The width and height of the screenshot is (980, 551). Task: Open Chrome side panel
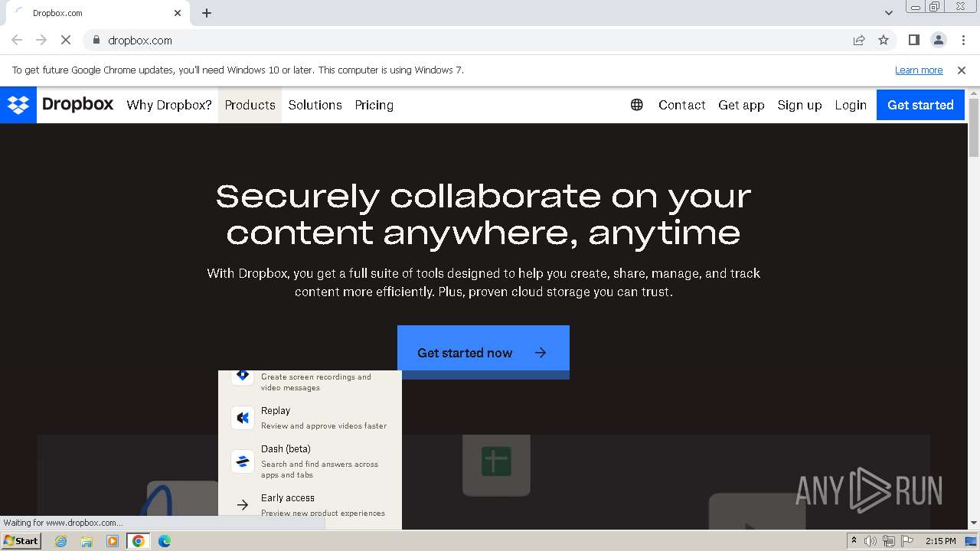(914, 40)
